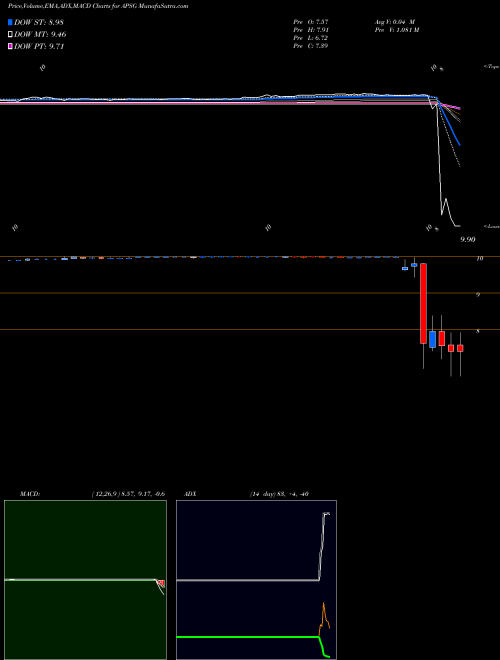Click the 'Pre H: 7.91' value
Image resolution: width=500 pixels, height=660 pixels.
(x=311, y=30)
